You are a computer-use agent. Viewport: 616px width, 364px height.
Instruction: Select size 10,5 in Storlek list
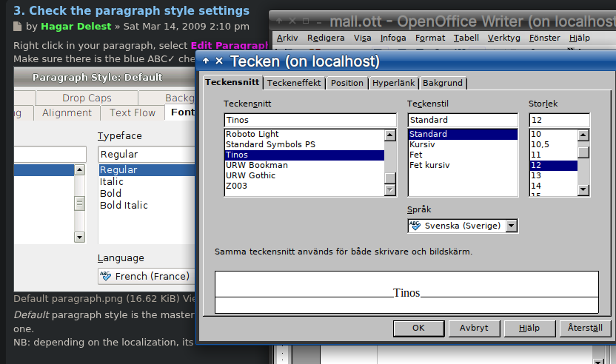(554, 144)
